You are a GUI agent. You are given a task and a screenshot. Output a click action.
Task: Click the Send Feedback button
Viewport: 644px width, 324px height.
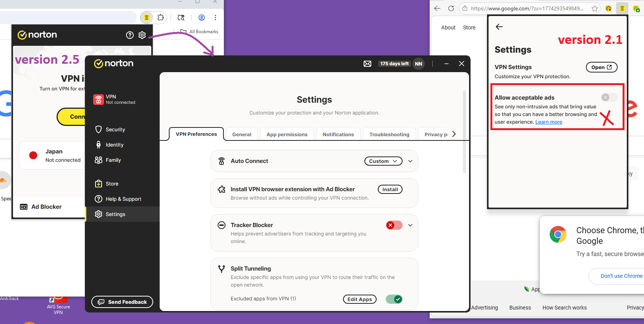pyautogui.click(x=122, y=302)
